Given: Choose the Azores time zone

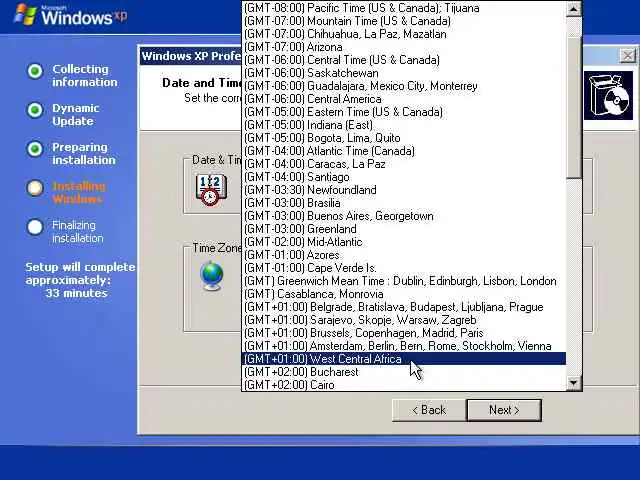Looking at the screenshot, I should coord(404,255).
